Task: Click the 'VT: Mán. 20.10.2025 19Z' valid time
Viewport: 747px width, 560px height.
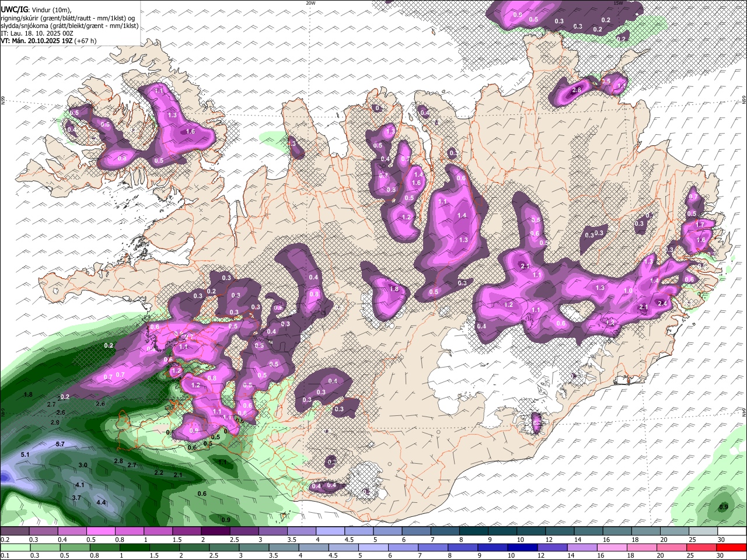Action: (x=36, y=41)
